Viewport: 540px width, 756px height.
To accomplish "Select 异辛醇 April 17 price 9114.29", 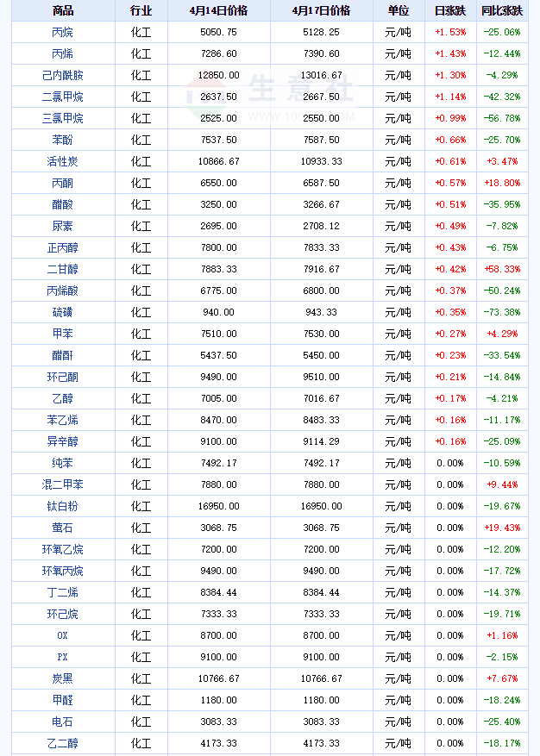I will [322, 441].
